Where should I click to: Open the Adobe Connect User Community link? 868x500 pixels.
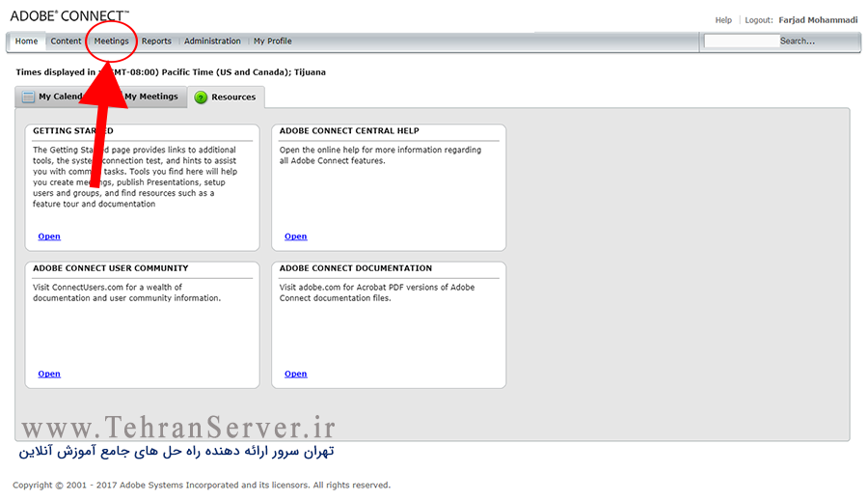[x=49, y=374]
